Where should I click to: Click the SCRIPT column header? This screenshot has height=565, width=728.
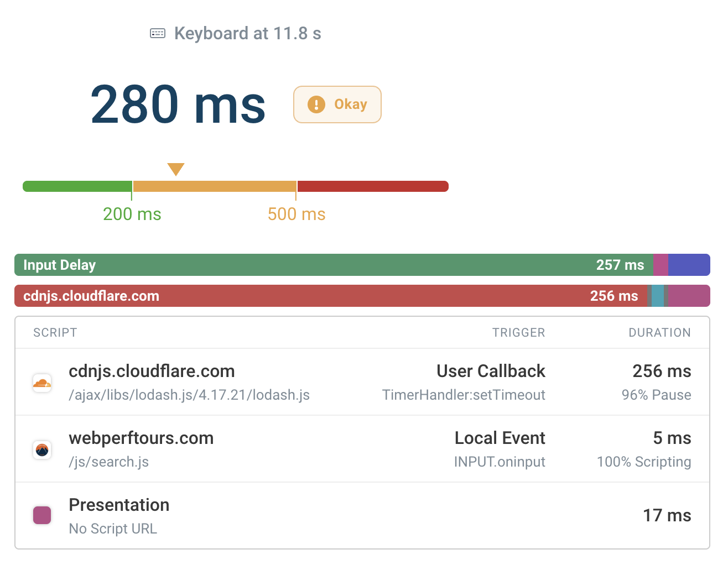pyautogui.click(x=55, y=333)
